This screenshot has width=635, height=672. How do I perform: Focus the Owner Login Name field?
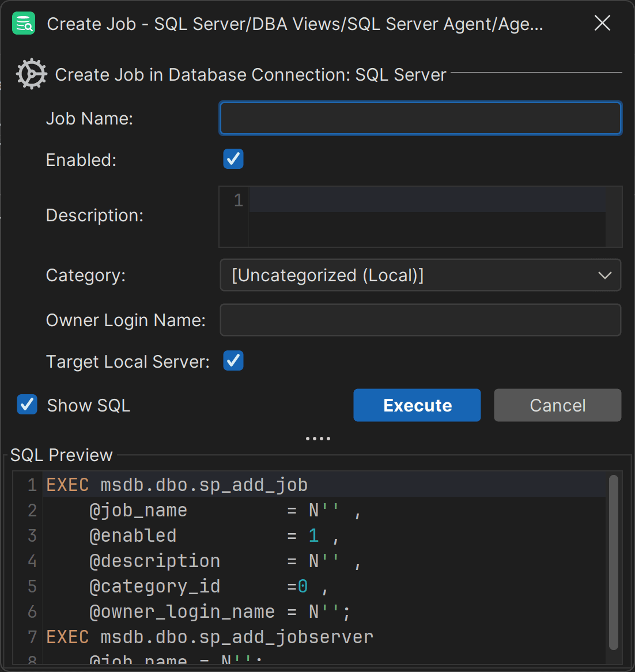point(420,320)
